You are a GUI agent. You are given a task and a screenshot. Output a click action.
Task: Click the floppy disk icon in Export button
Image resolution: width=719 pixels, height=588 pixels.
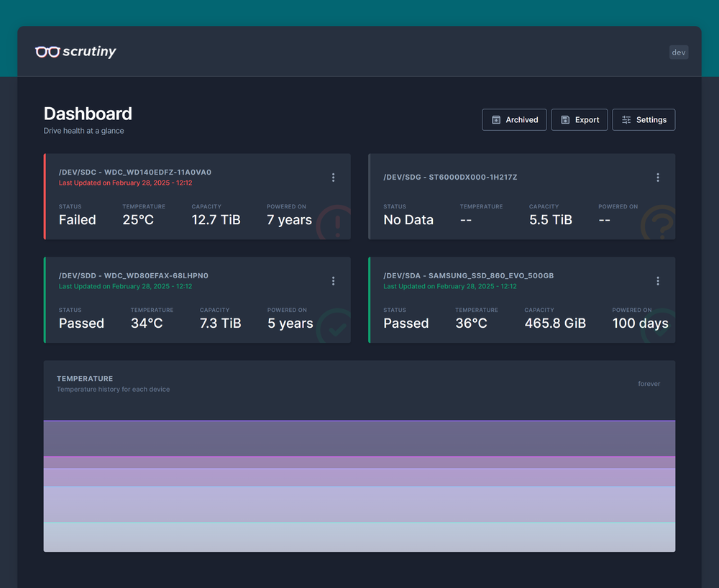pyautogui.click(x=565, y=120)
